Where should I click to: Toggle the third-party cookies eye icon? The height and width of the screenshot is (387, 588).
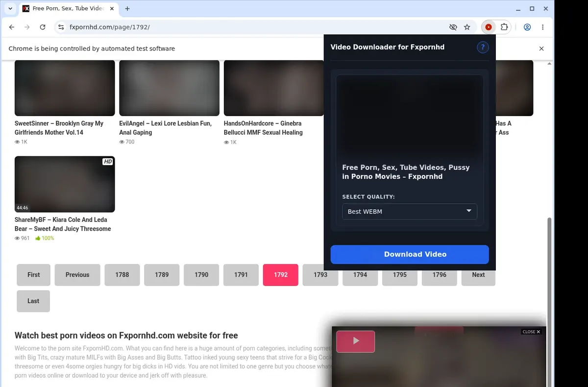pyautogui.click(x=453, y=27)
